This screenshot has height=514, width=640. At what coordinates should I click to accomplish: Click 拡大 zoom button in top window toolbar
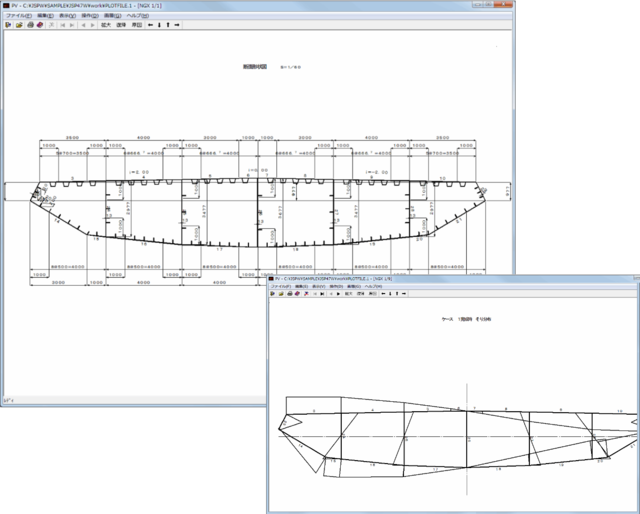pyautogui.click(x=104, y=25)
